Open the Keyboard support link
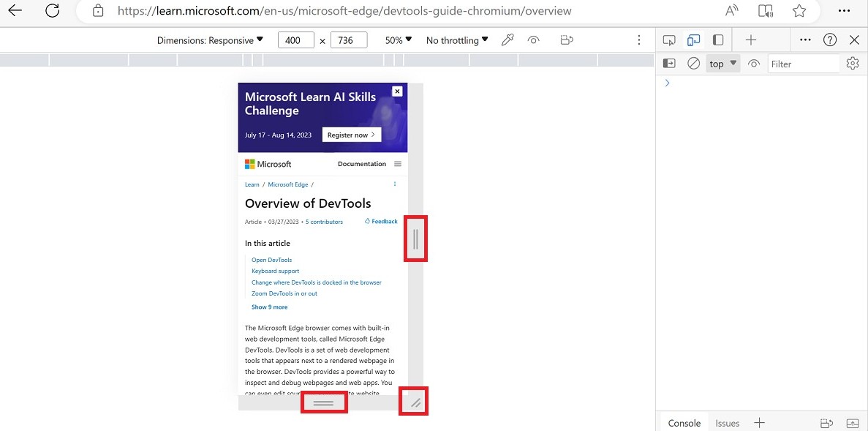This screenshot has width=868, height=431. tap(275, 271)
